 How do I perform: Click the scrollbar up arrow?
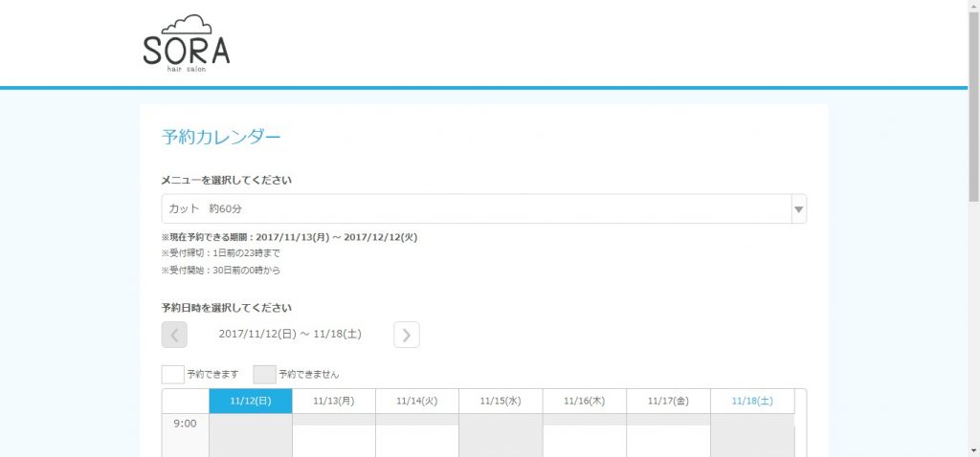coord(973,5)
